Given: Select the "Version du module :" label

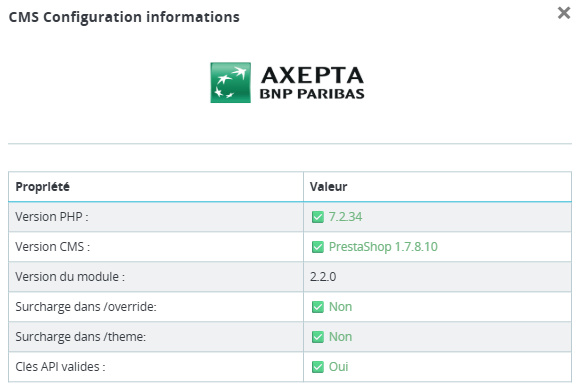Looking at the screenshot, I should 70,277.
